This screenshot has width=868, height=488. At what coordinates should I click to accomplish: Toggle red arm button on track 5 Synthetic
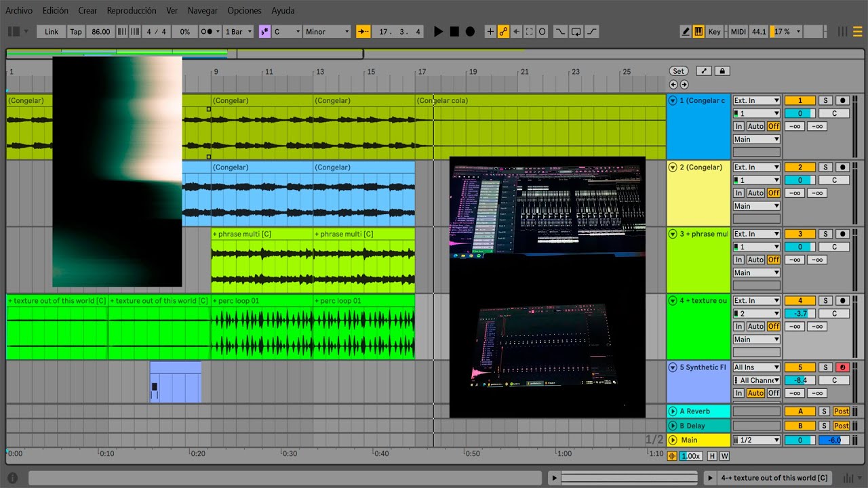(842, 367)
